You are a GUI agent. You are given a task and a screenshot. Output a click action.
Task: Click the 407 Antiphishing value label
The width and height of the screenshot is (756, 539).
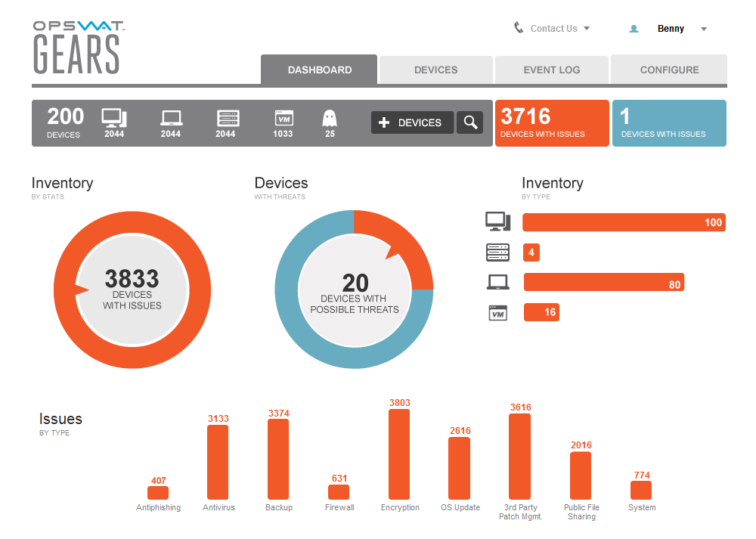(x=159, y=481)
